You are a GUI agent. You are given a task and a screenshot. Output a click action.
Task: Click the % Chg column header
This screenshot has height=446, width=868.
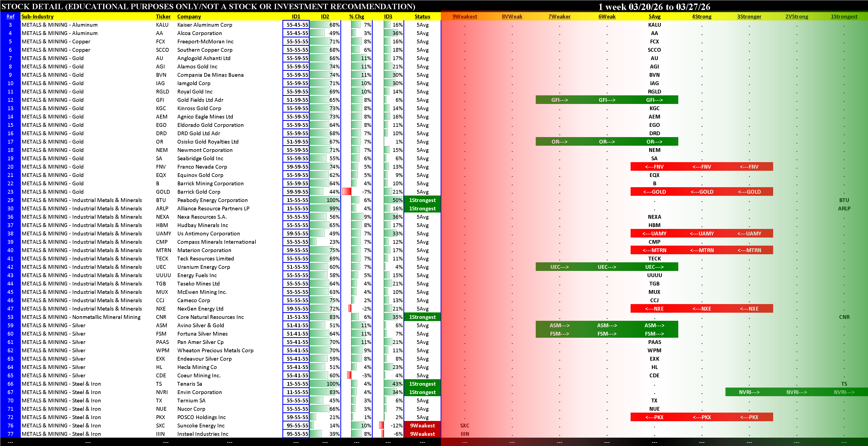(357, 16)
